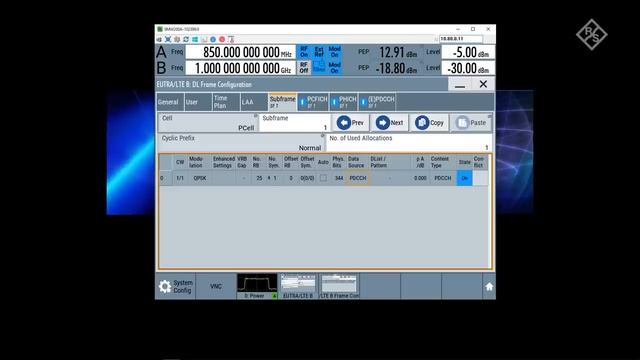Open the General tab
This screenshot has height=360, width=640.
169,102
